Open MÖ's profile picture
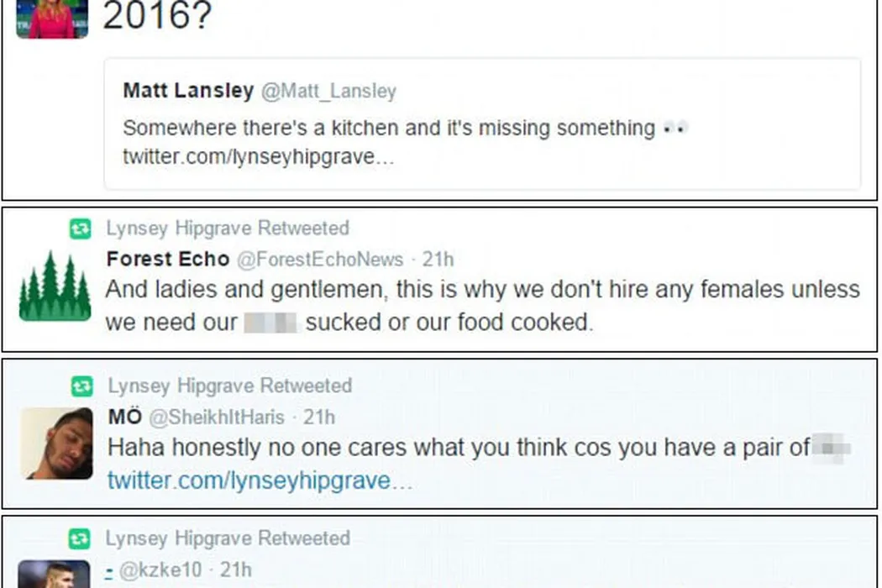This screenshot has width=882, height=588. (x=56, y=443)
